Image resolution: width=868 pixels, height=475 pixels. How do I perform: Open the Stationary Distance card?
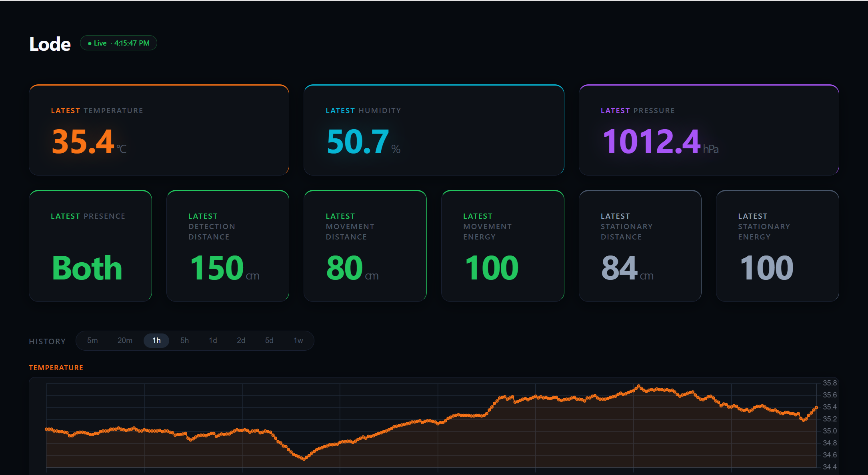point(640,246)
